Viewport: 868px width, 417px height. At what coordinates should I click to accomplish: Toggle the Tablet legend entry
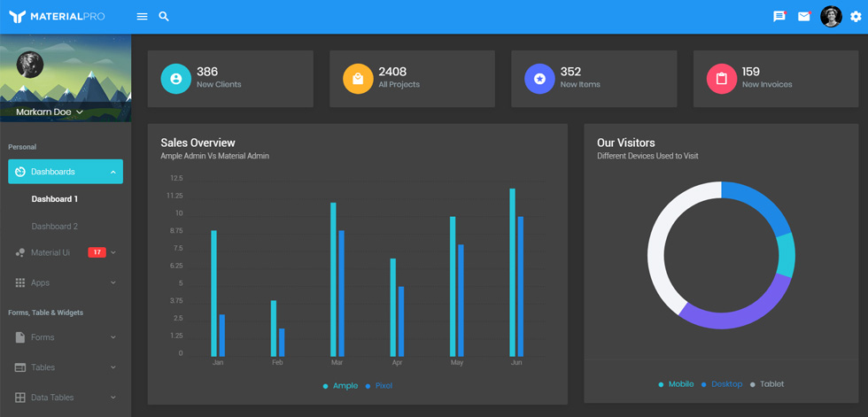(767, 384)
